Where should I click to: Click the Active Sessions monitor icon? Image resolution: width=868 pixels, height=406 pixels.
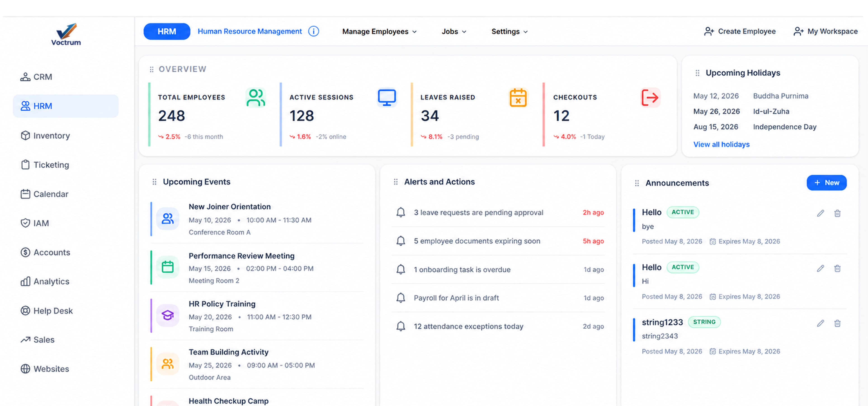click(387, 98)
